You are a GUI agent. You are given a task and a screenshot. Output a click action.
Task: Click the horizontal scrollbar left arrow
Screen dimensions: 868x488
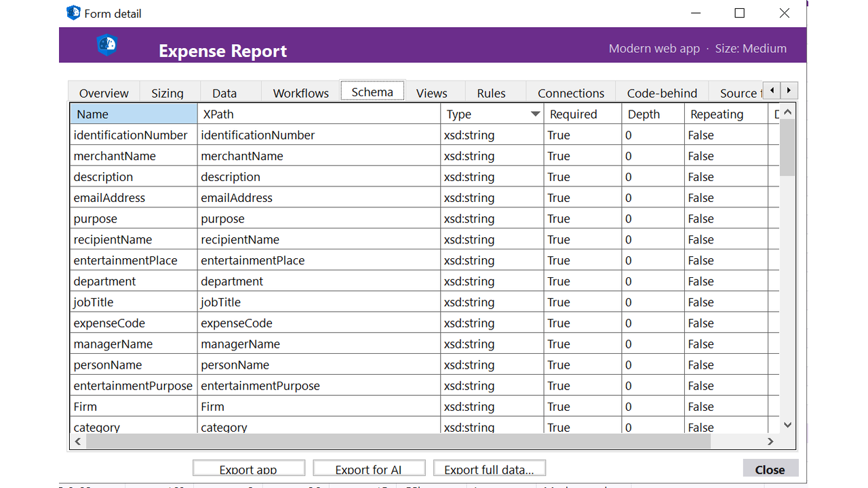(78, 441)
